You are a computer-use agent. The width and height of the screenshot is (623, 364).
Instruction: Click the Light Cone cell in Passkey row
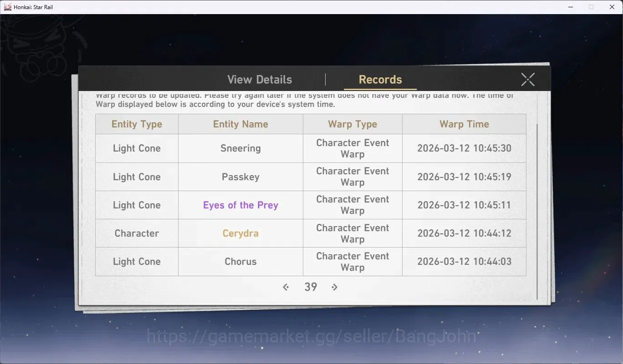(x=137, y=177)
